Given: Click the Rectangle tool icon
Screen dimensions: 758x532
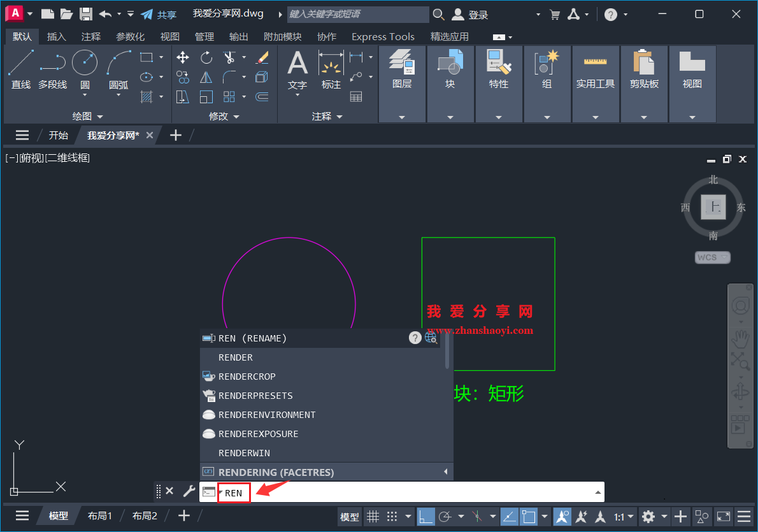Looking at the screenshot, I should click(147, 57).
